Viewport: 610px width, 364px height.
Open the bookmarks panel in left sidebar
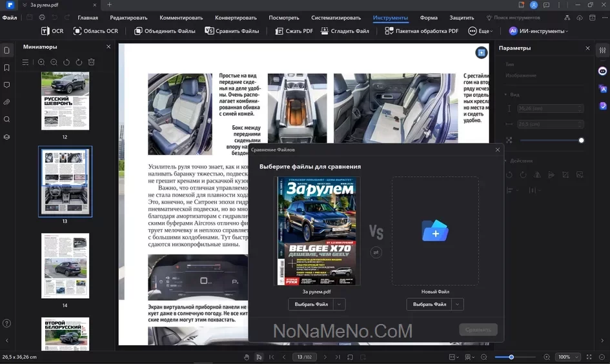(x=7, y=67)
